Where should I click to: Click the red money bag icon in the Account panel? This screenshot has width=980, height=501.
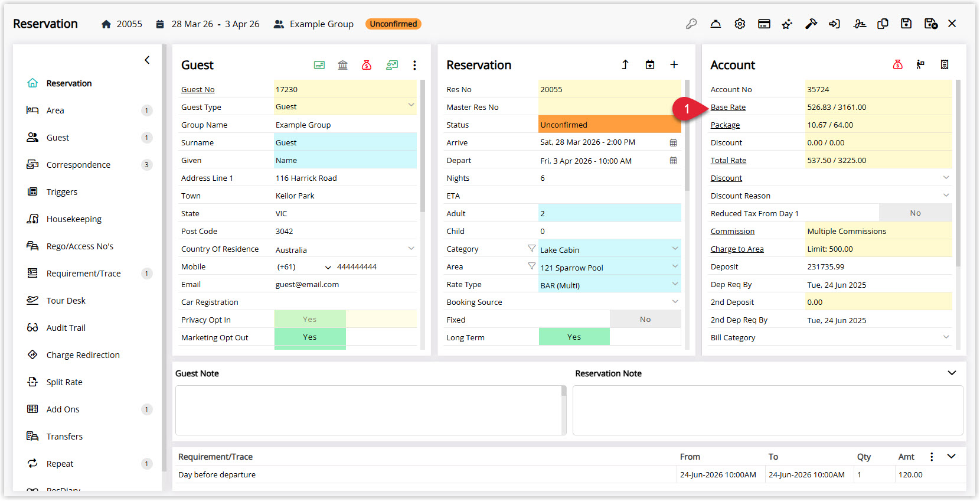pos(898,64)
